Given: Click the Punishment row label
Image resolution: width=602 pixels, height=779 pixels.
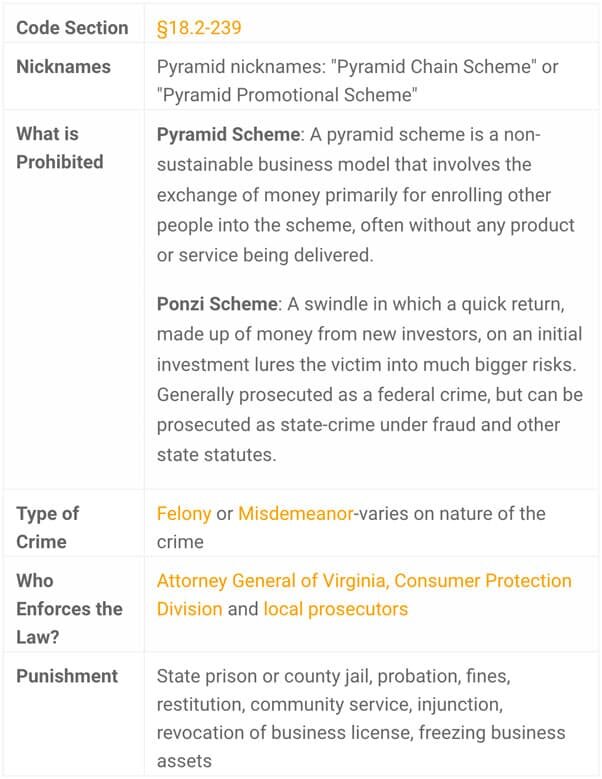Looking at the screenshot, I should [x=67, y=676].
